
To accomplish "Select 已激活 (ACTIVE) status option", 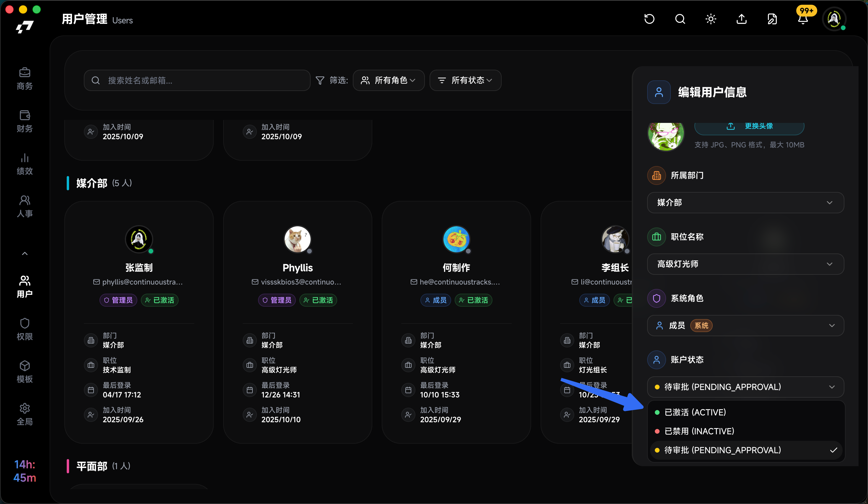I will pyautogui.click(x=745, y=412).
